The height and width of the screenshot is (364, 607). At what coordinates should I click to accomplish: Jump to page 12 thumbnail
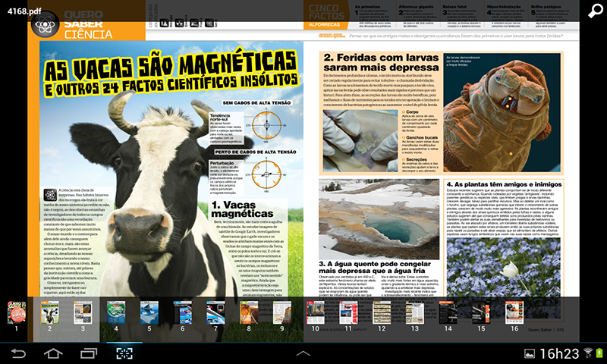click(382, 312)
